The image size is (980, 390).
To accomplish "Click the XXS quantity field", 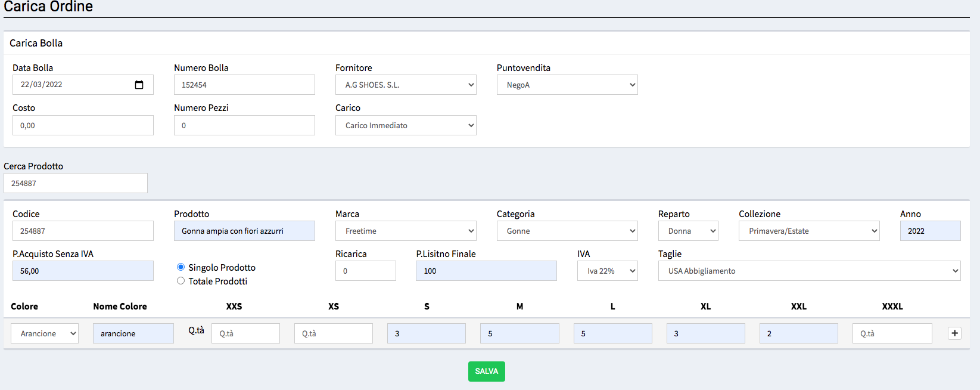I will point(245,333).
